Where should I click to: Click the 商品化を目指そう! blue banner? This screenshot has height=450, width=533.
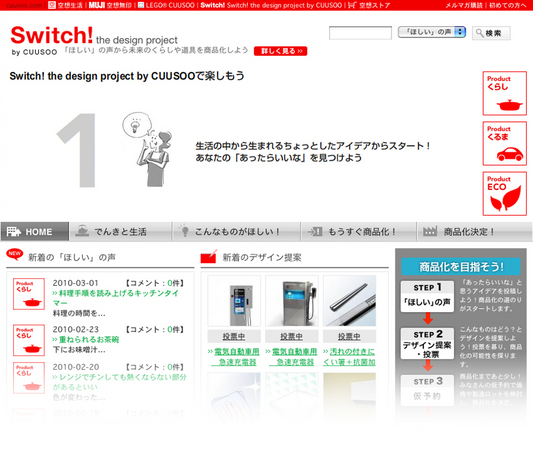[461, 266]
